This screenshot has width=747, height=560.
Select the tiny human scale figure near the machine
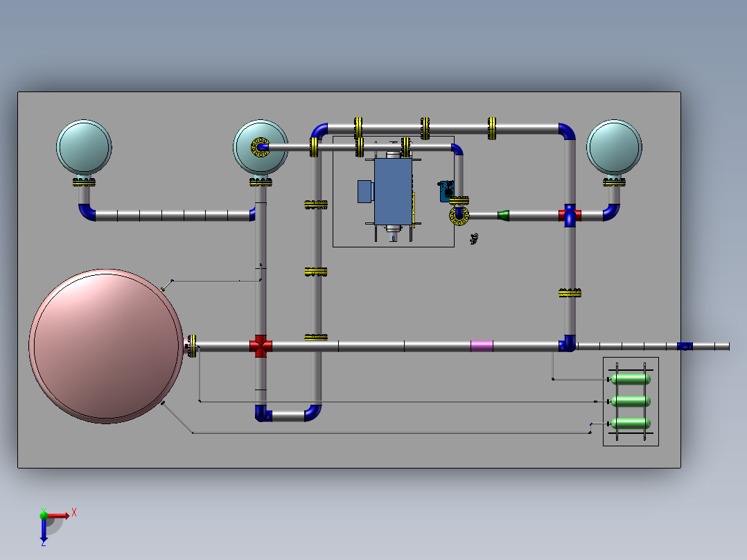click(473, 239)
